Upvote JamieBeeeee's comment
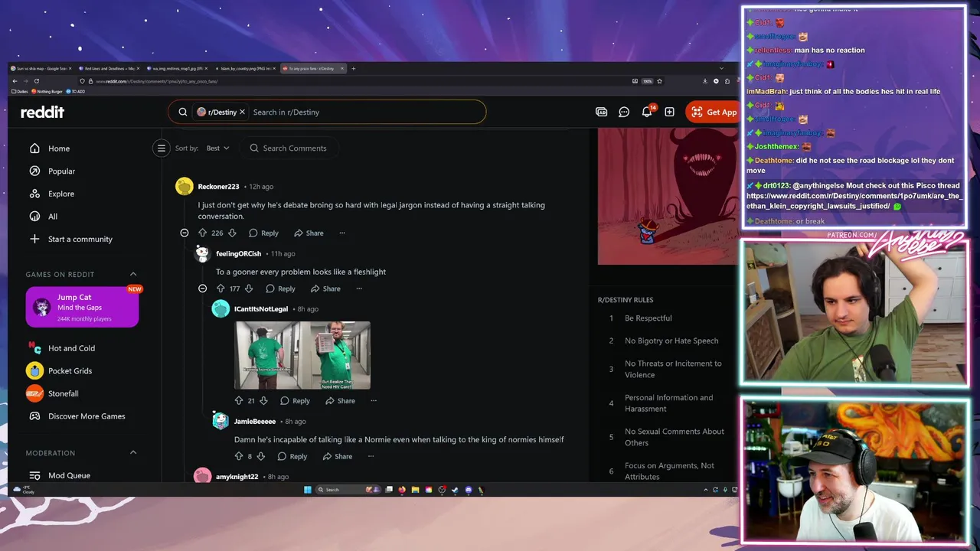Image resolution: width=980 pixels, height=551 pixels. click(239, 456)
